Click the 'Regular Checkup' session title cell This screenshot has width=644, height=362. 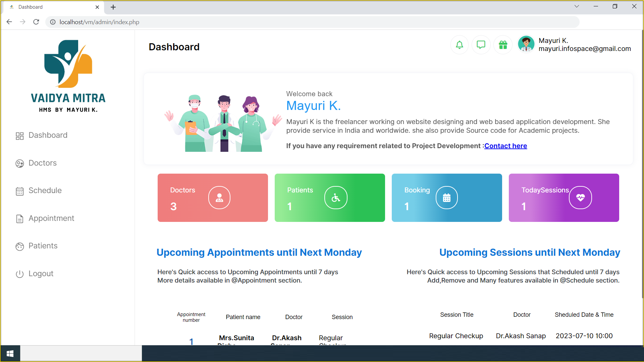[456, 336]
